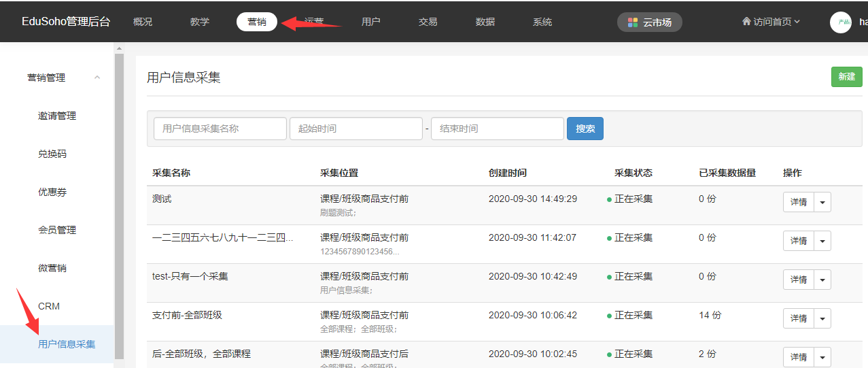Switch to the 教学 top menu

(x=200, y=22)
